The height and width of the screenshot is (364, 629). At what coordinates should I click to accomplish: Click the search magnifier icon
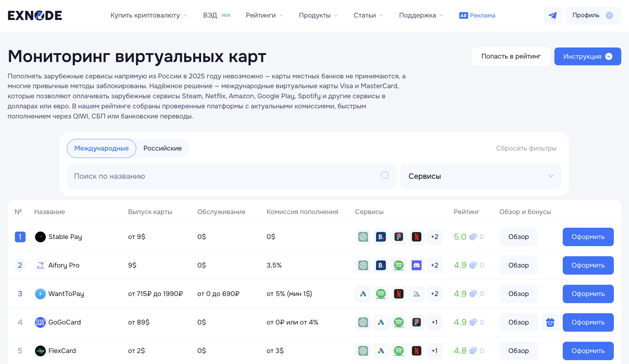coord(385,175)
